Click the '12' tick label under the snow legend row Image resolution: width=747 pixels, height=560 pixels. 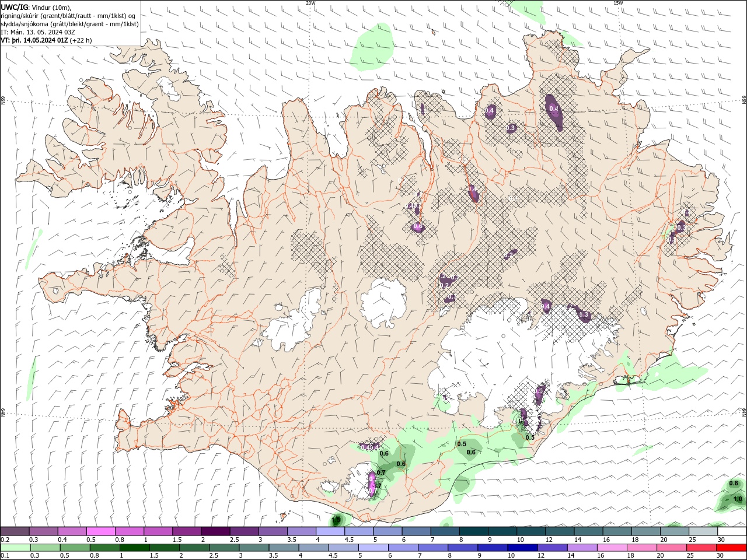[549, 540]
